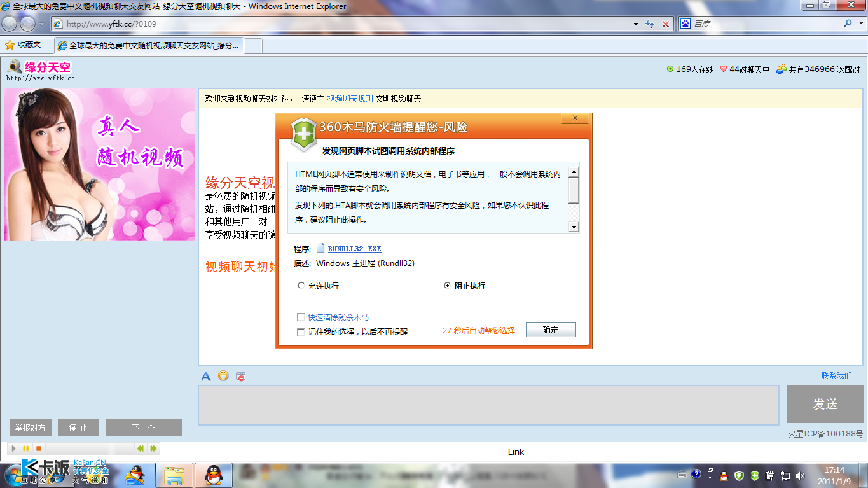Click the 360 green cross tray icon

click(755, 475)
